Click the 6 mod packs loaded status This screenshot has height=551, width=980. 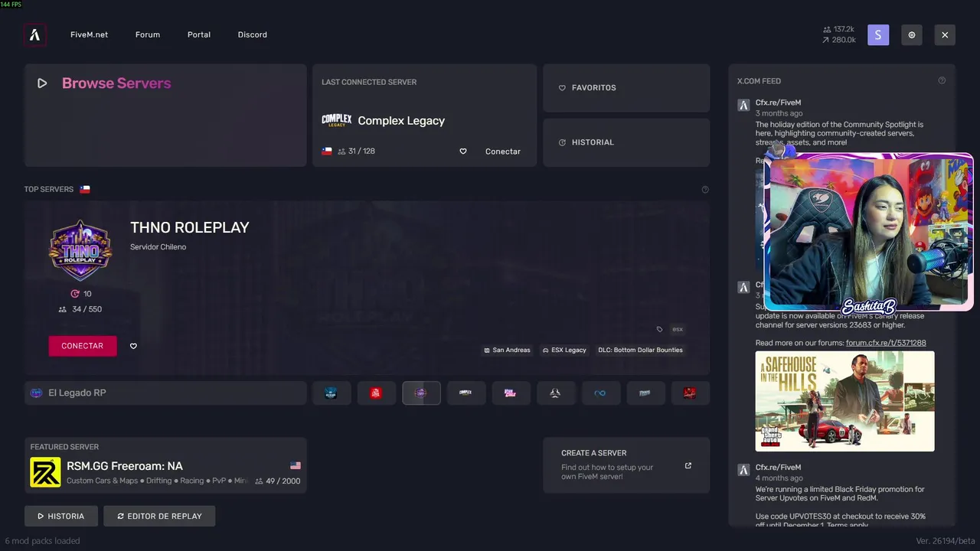42,541
